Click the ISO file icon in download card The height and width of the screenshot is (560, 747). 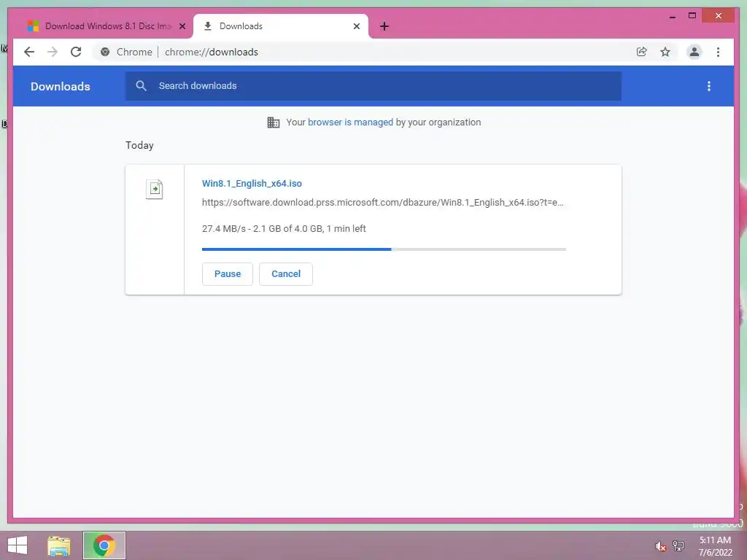pos(155,189)
